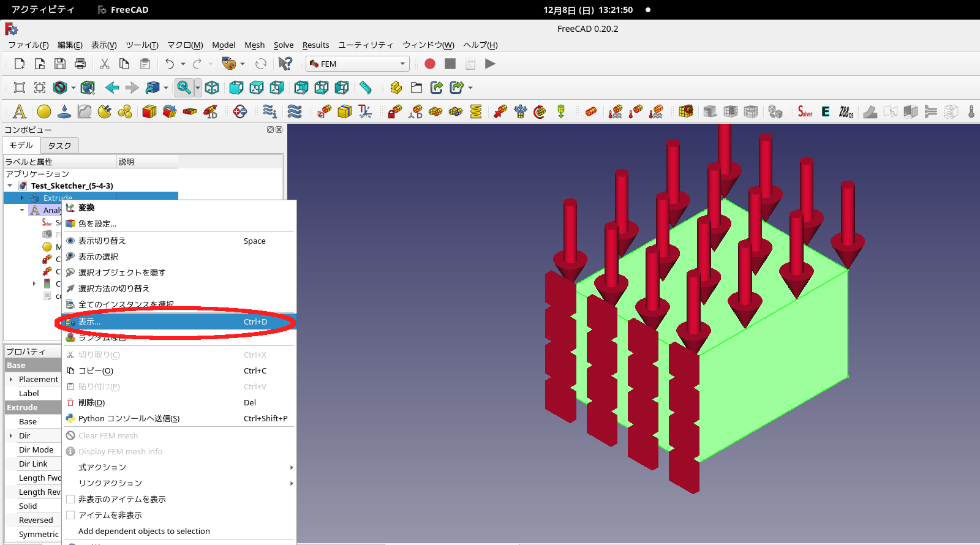The width and height of the screenshot is (980, 545).
Task: Check アイテムを非表示 checkbox in context menu
Action: [70, 515]
